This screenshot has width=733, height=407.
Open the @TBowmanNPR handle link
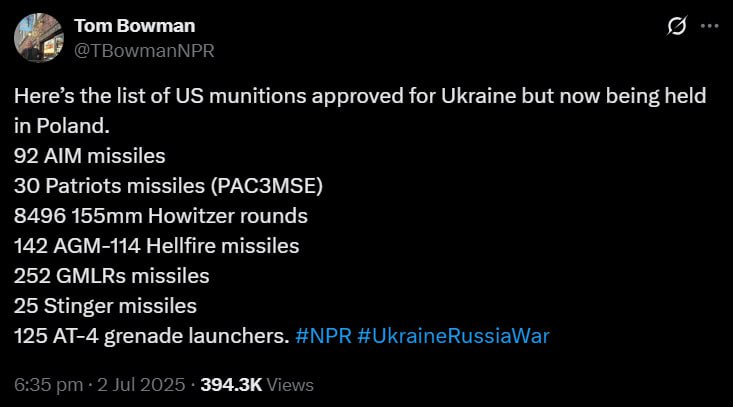point(144,49)
